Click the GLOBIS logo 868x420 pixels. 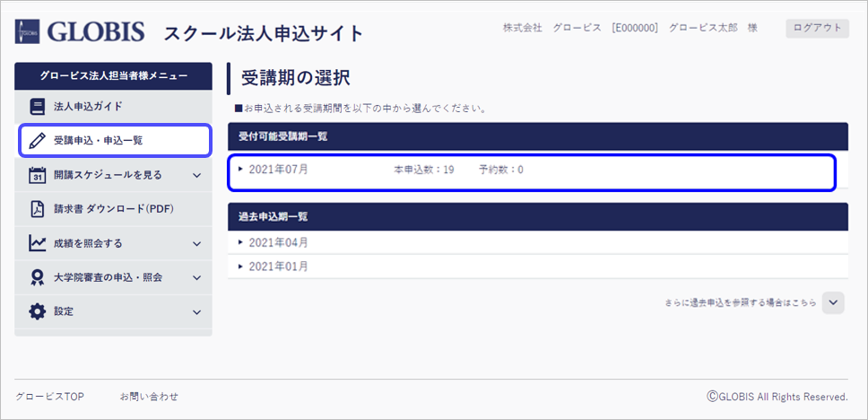click(81, 32)
